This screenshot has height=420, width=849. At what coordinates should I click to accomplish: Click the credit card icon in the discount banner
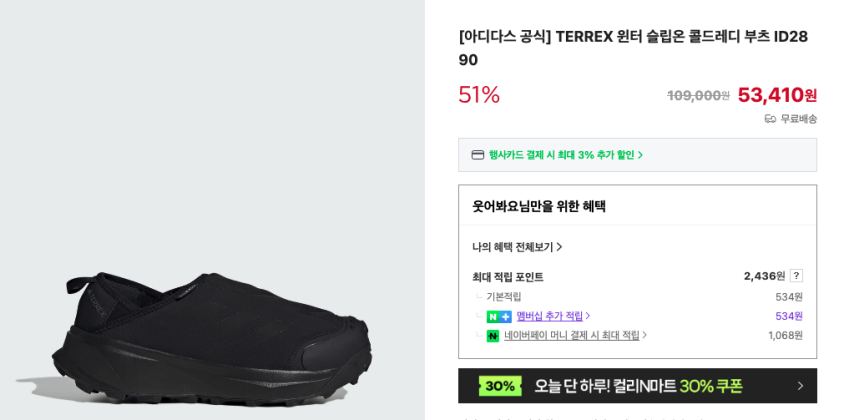478,155
